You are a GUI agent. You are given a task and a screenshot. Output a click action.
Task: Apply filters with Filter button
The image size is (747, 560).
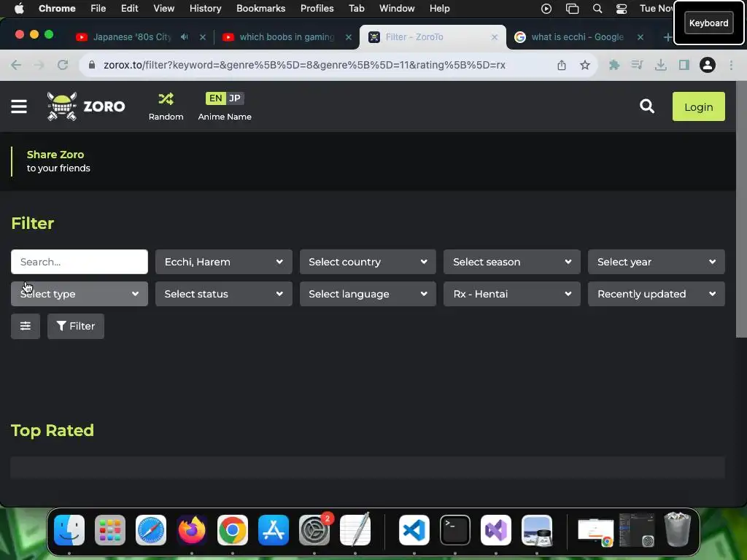click(76, 326)
